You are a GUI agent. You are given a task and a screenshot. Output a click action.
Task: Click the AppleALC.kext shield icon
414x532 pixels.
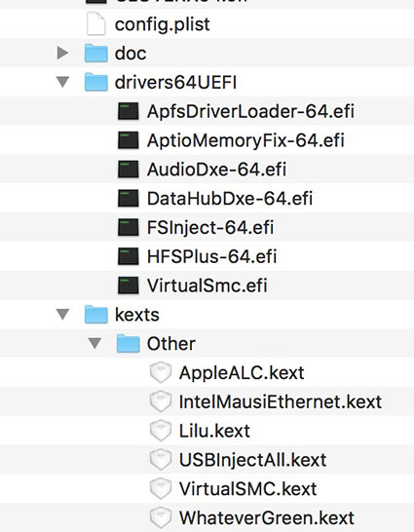click(161, 372)
